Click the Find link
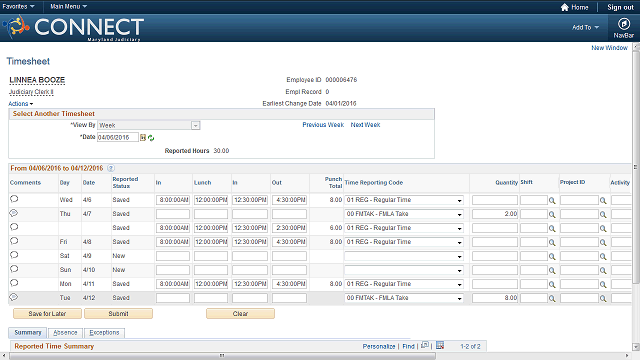The image size is (640, 360). coord(408,346)
